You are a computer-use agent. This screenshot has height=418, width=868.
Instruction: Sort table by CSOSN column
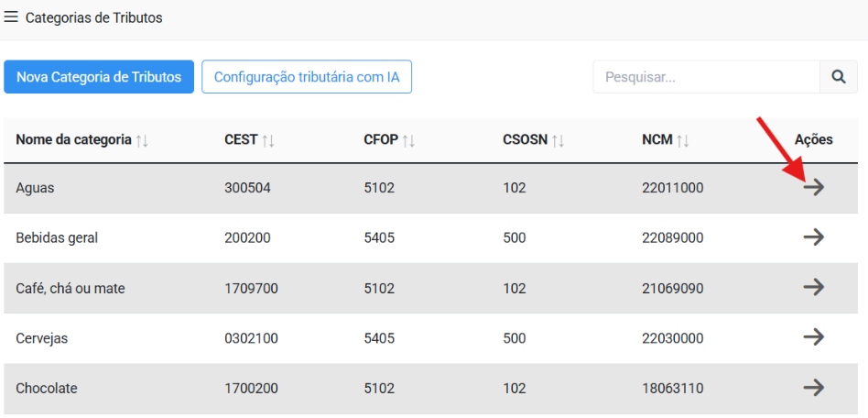[x=557, y=140]
